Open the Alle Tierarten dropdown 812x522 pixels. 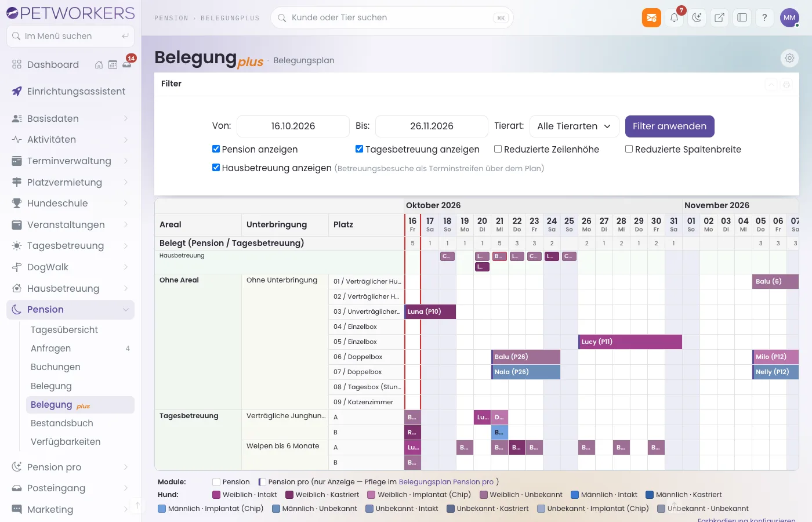point(574,126)
